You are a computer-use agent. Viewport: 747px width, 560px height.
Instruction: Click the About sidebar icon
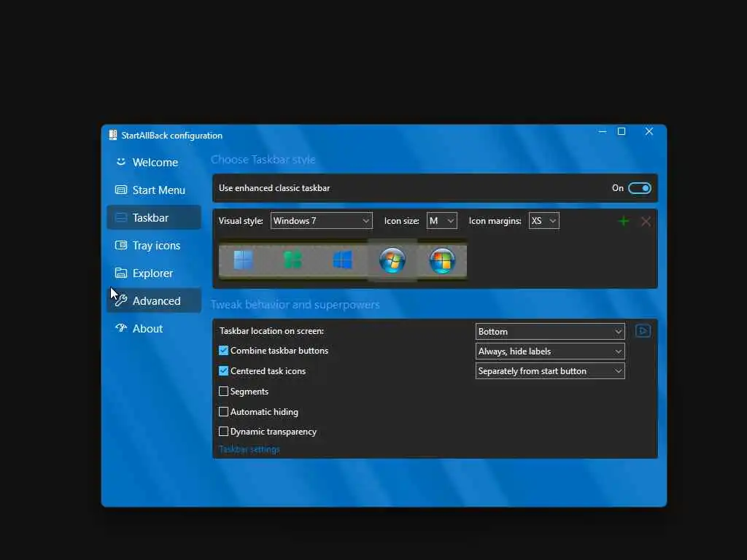(x=121, y=328)
